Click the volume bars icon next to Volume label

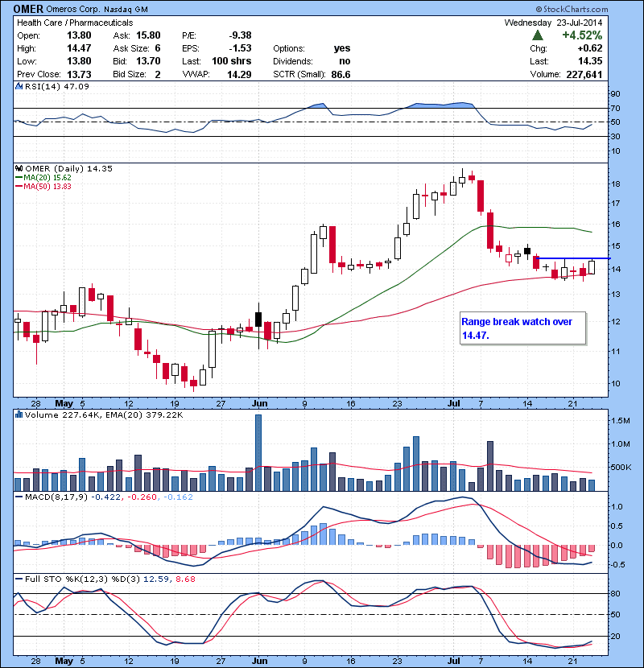(x=19, y=414)
